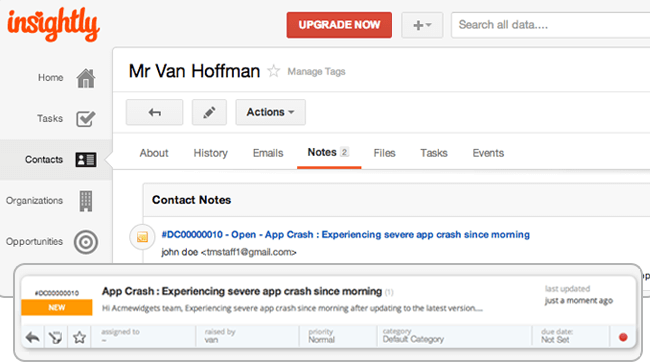Click the Organizations sidebar label

point(34,201)
